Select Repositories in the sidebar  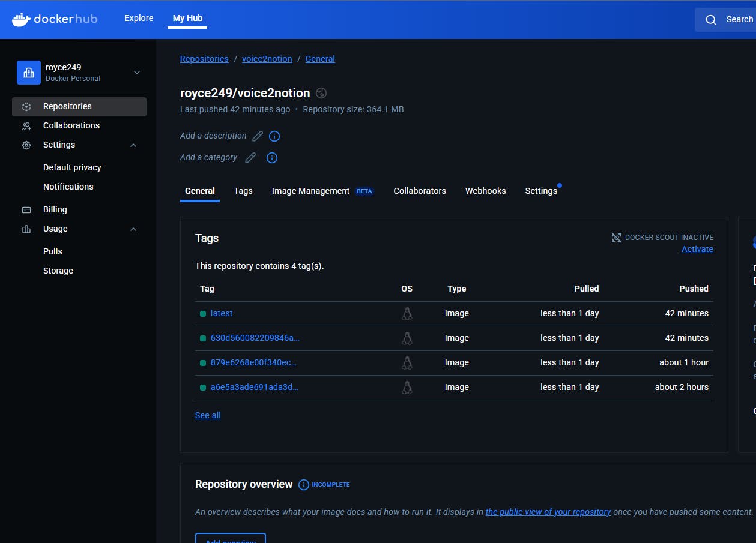pyautogui.click(x=79, y=106)
